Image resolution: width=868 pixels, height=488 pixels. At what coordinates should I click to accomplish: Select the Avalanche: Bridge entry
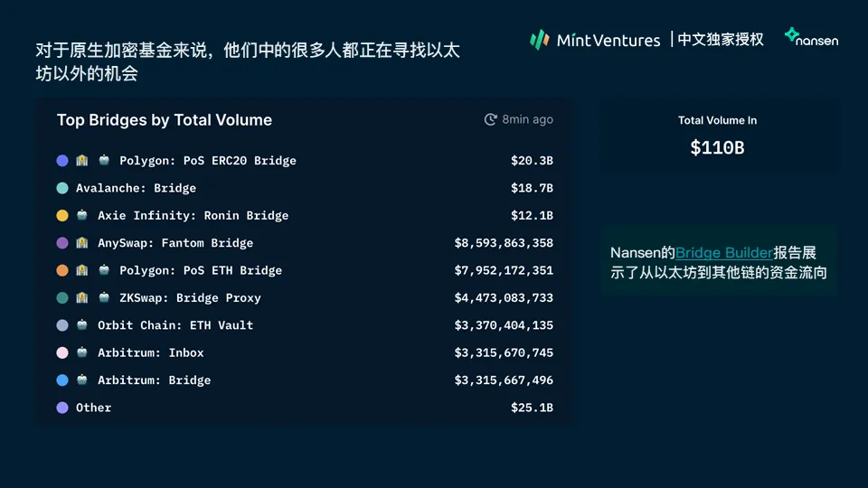pos(136,188)
